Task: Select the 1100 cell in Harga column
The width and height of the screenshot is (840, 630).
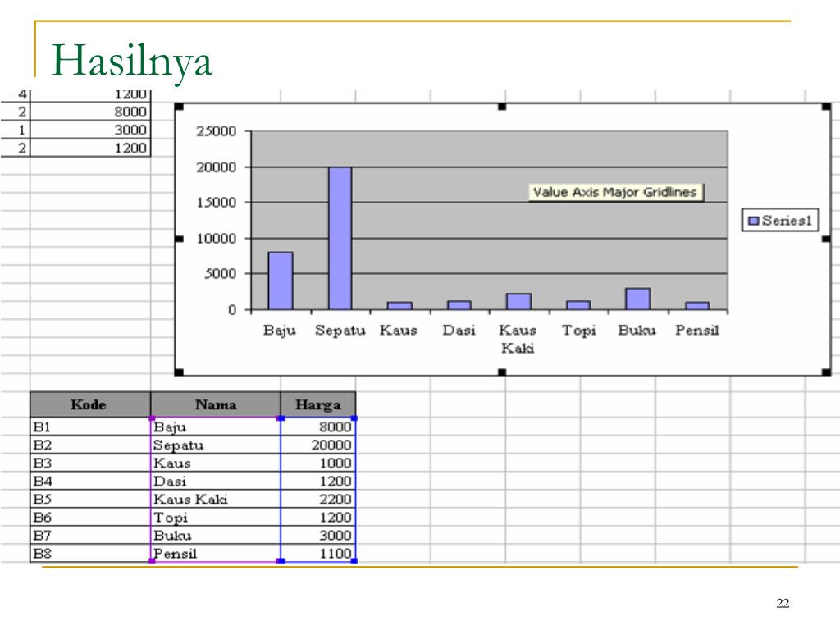Action: click(318, 554)
